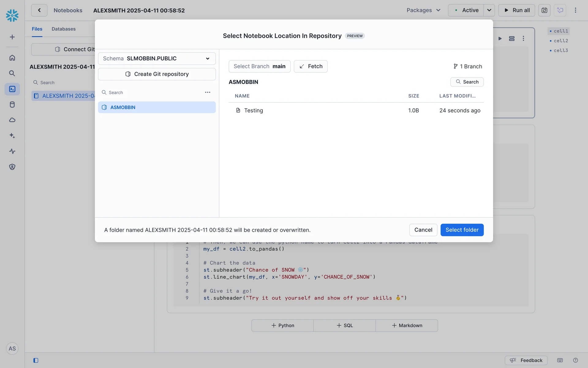Click the keyboard shortcuts icon in status bar
Image resolution: width=588 pixels, height=368 pixels.
pos(560,360)
